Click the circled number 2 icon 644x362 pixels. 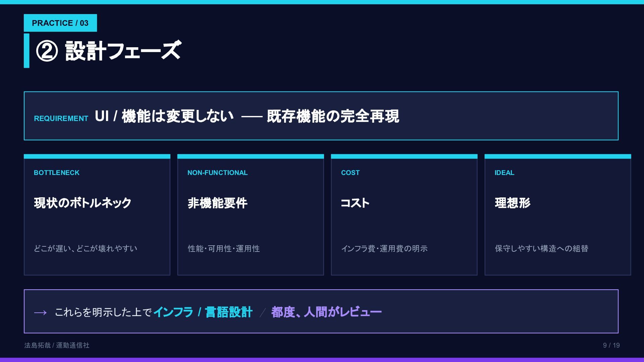click(x=47, y=51)
